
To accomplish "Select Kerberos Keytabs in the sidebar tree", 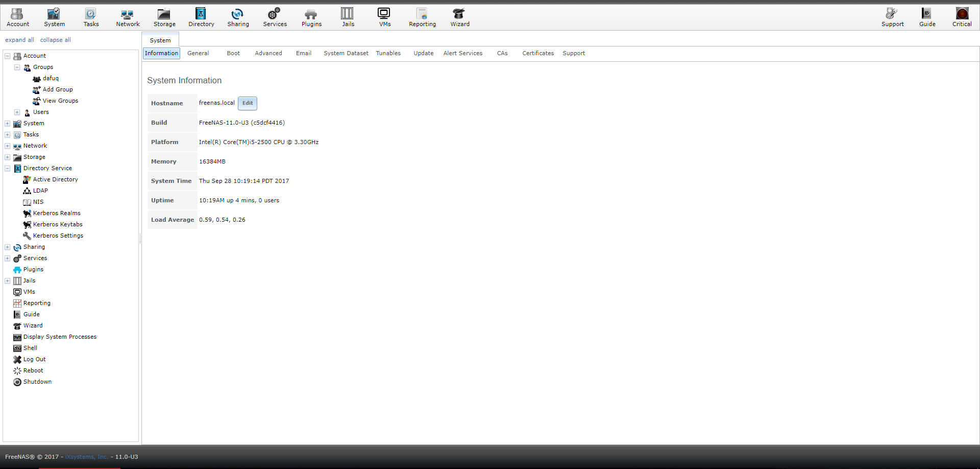I will tap(58, 225).
